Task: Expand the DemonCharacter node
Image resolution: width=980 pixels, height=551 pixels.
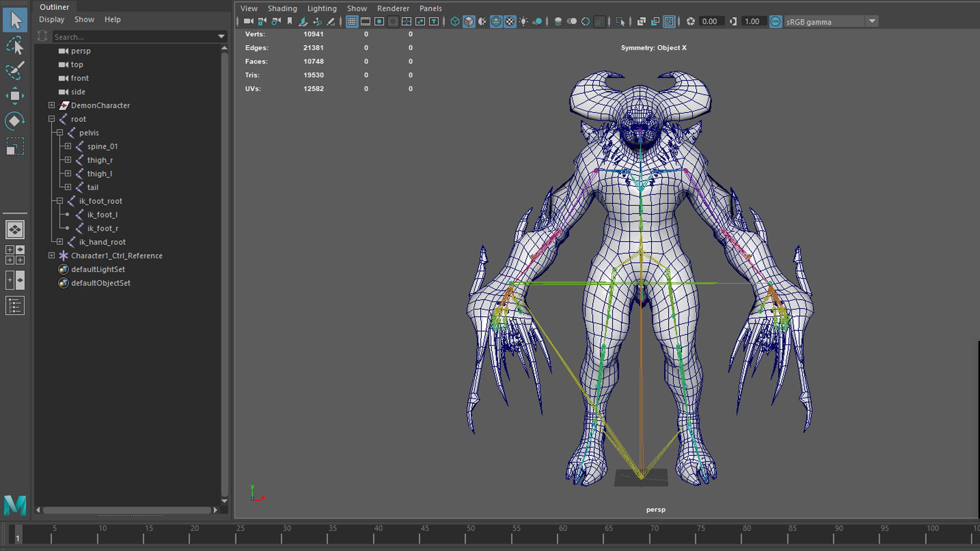Action: tap(52, 105)
